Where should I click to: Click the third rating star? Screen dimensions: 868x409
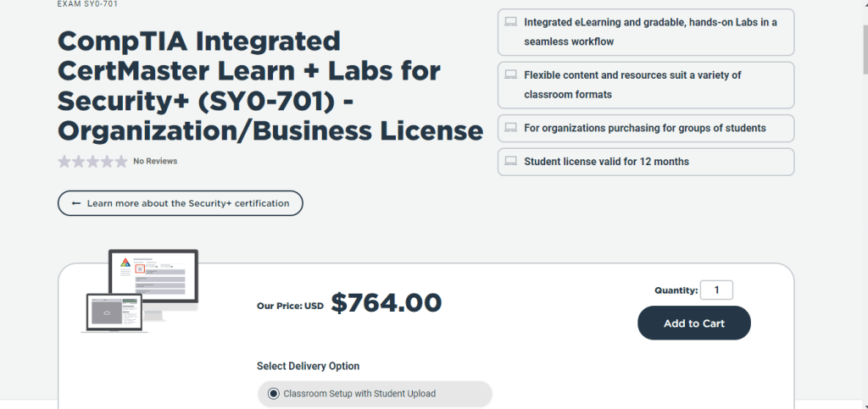[x=92, y=161]
